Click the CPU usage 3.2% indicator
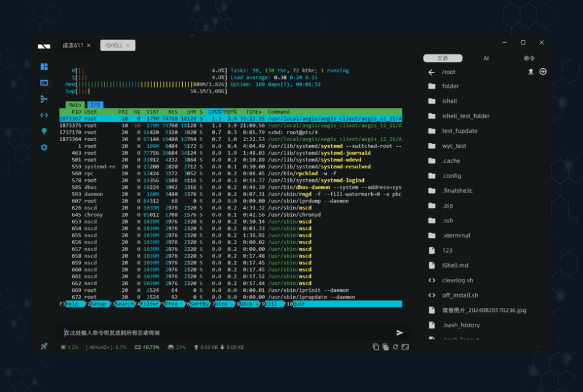Image resolution: width=583 pixels, height=392 pixels. (70, 347)
